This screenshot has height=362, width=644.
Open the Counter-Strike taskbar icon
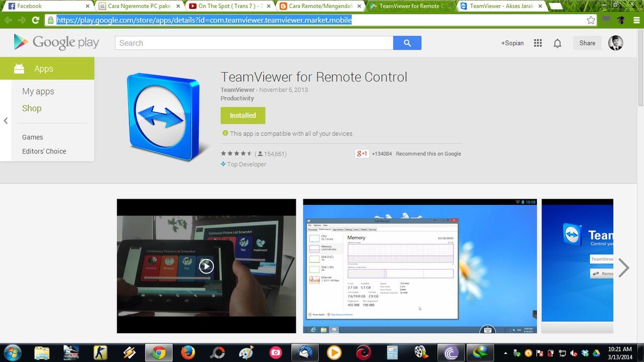click(101, 352)
